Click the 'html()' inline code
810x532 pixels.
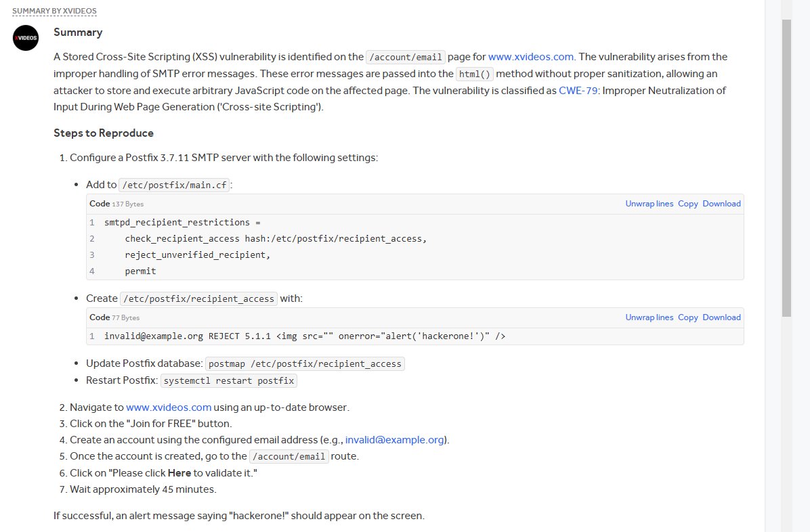pyautogui.click(x=474, y=74)
